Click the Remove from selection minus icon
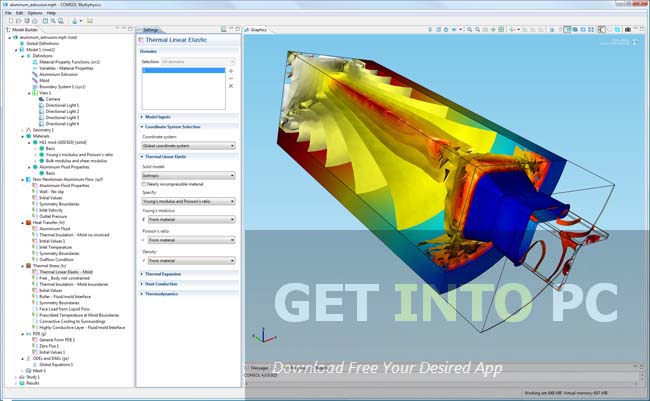Screen dimensions: 650x401 pyautogui.click(x=231, y=78)
